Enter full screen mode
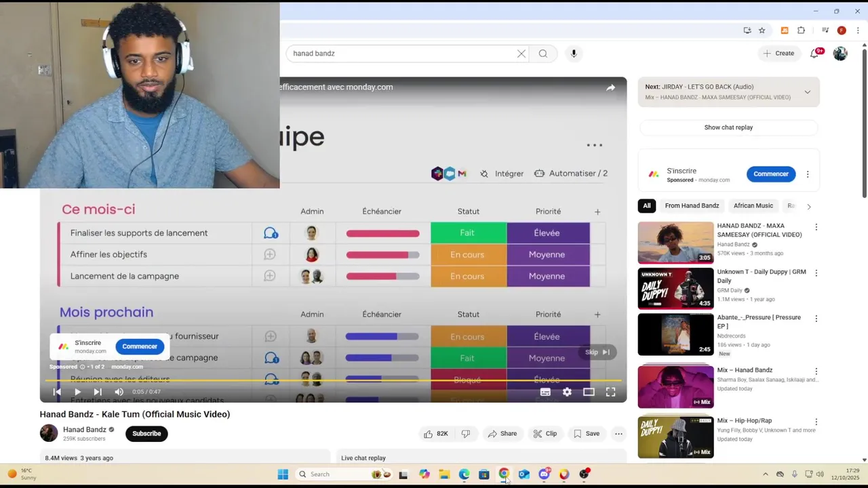This screenshot has height=488, width=868. (x=610, y=392)
